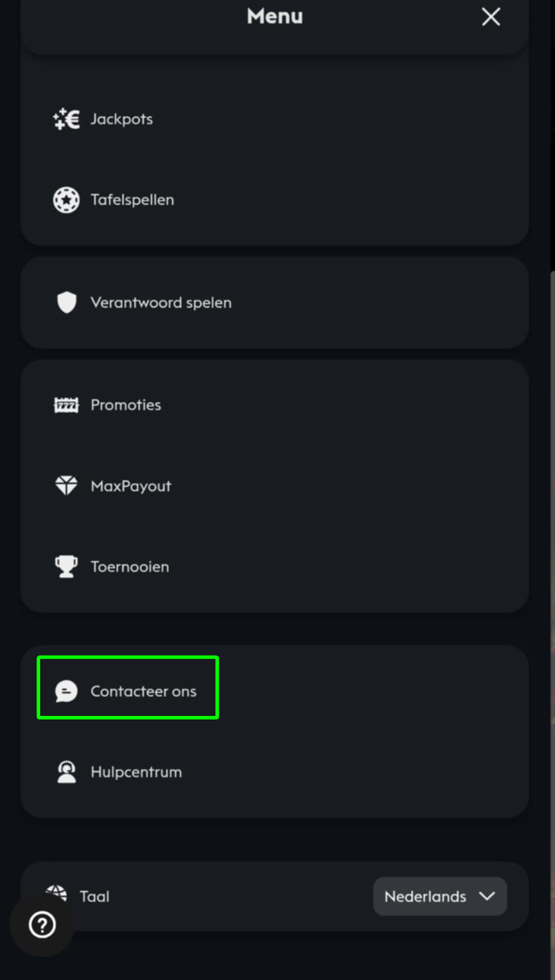555x980 pixels.
Task: Click the vertical scrollbar on the right edge
Action: point(552,473)
